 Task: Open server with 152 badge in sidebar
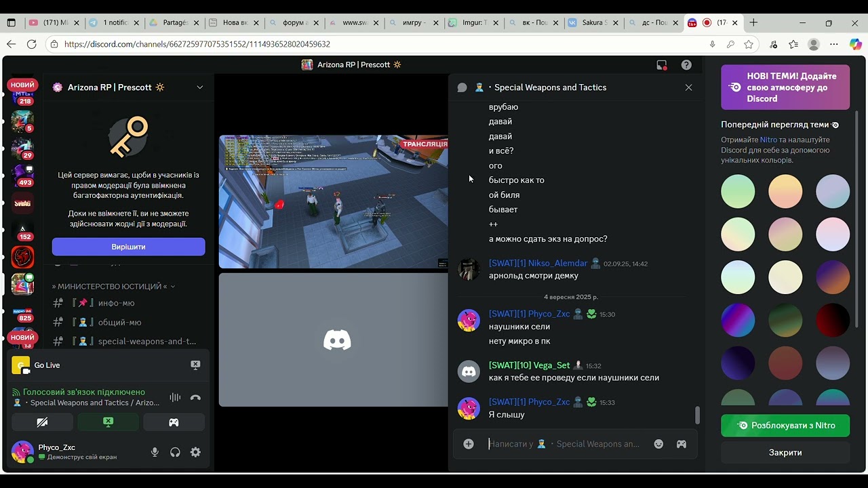[x=22, y=230]
